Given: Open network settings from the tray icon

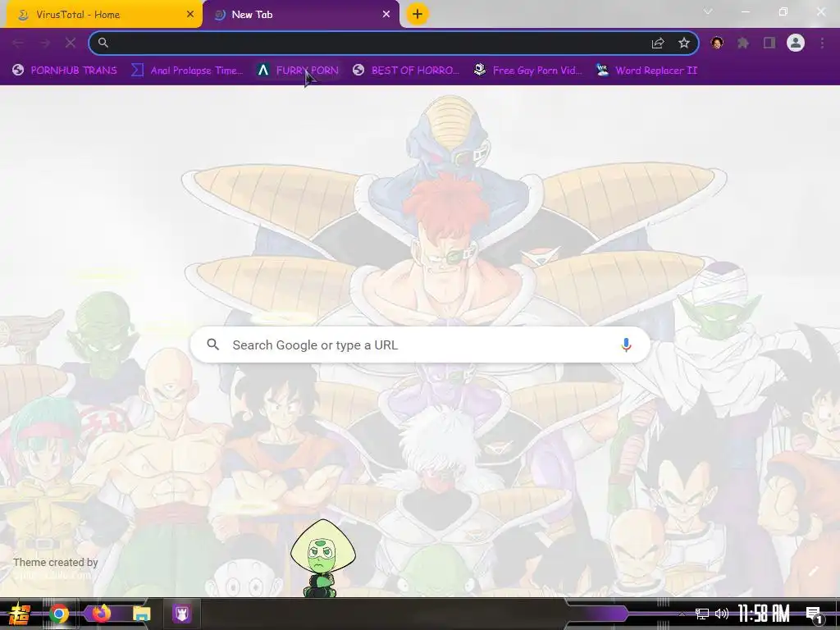Looking at the screenshot, I should point(702,614).
